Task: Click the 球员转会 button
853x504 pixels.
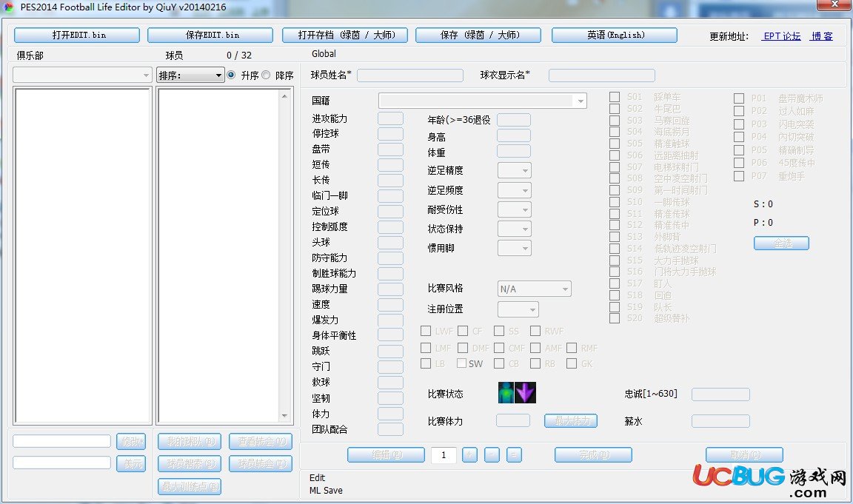Action: [261, 464]
